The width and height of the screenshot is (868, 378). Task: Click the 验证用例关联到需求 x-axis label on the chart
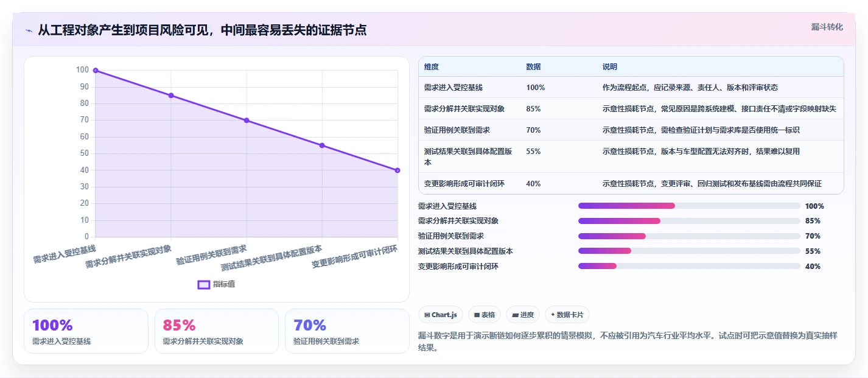[211, 254]
